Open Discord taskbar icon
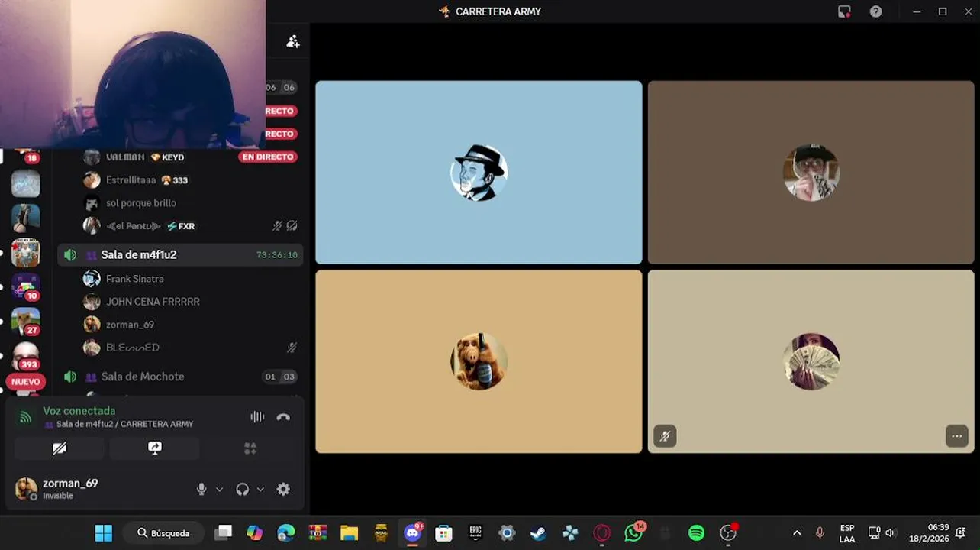 [x=413, y=532]
